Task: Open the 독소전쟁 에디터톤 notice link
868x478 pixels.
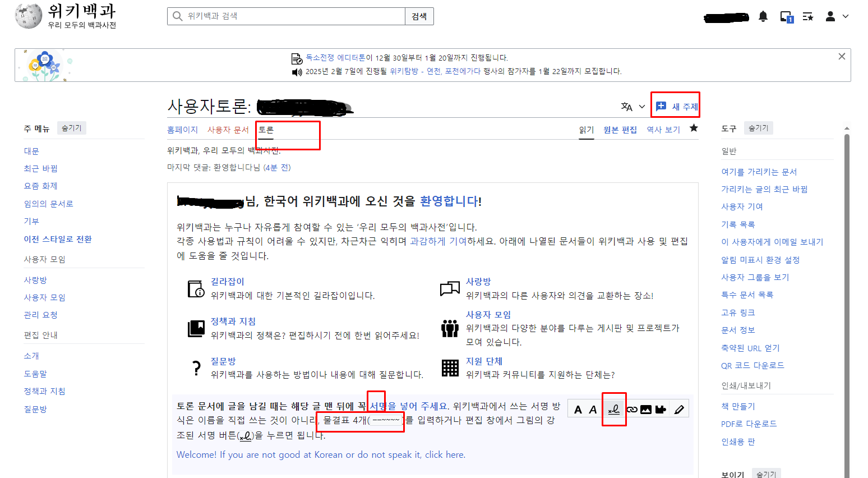Action: coord(335,58)
